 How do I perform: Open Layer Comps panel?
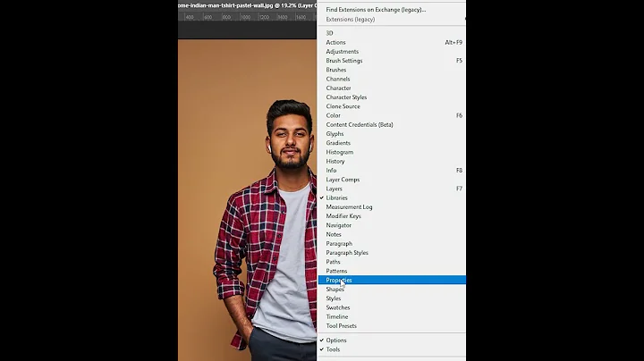392,180
